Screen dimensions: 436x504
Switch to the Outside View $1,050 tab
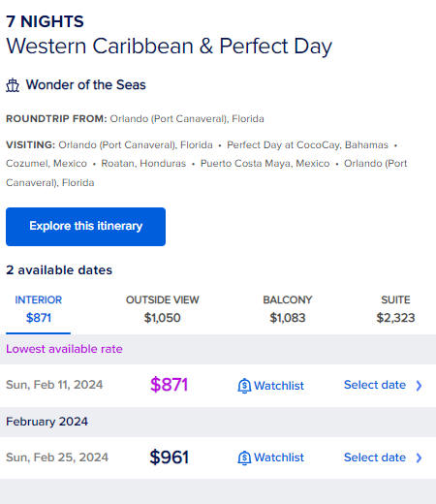[162, 309]
